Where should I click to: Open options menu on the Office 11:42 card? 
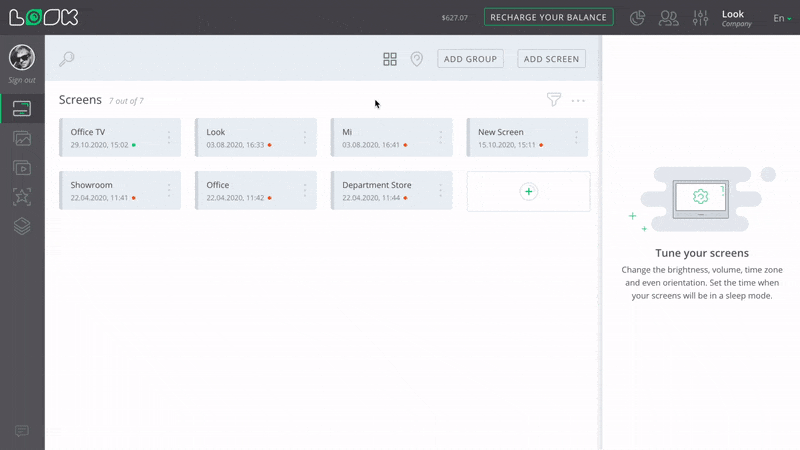click(305, 190)
